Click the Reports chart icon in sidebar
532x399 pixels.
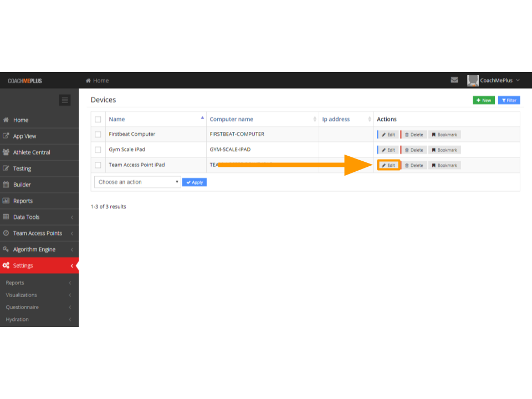pyautogui.click(x=6, y=201)
